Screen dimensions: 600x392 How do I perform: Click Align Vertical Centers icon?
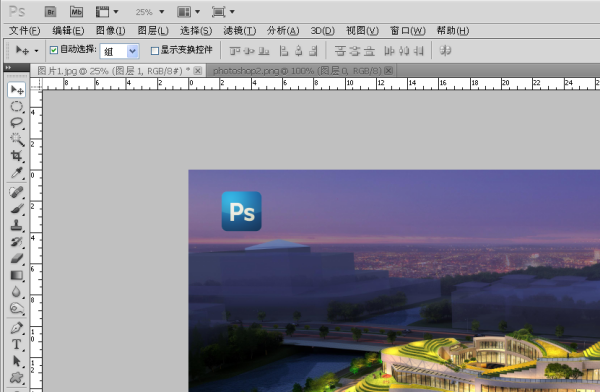point(249,51)
